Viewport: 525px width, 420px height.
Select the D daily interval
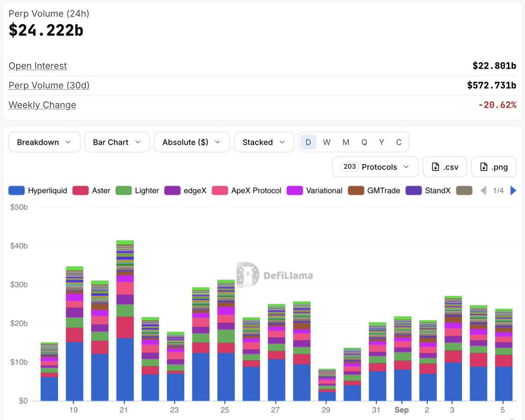[x=308, y=142]
